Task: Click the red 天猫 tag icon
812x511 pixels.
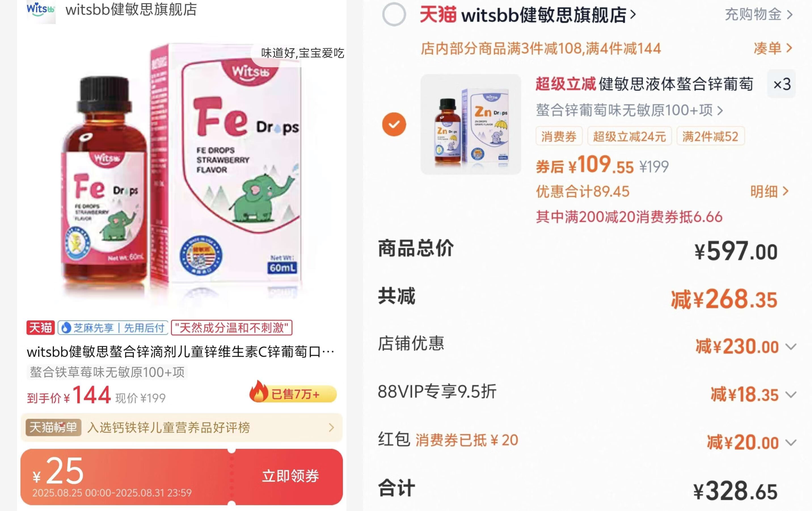Action: [41, 328]
